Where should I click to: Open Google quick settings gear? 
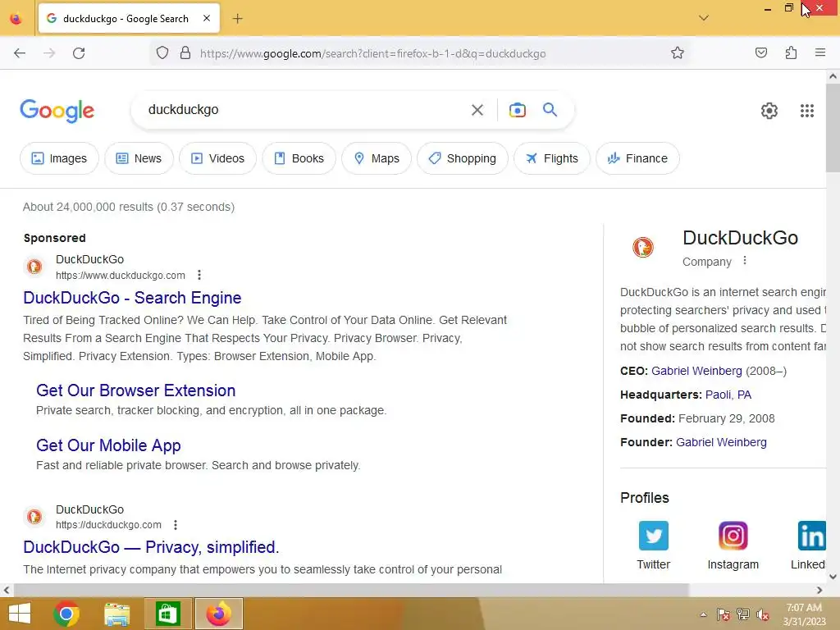click(769, 111)
